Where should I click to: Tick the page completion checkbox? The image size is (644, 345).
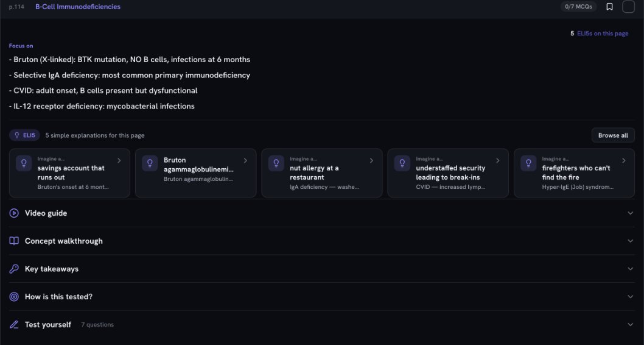[x=628, y=7]
